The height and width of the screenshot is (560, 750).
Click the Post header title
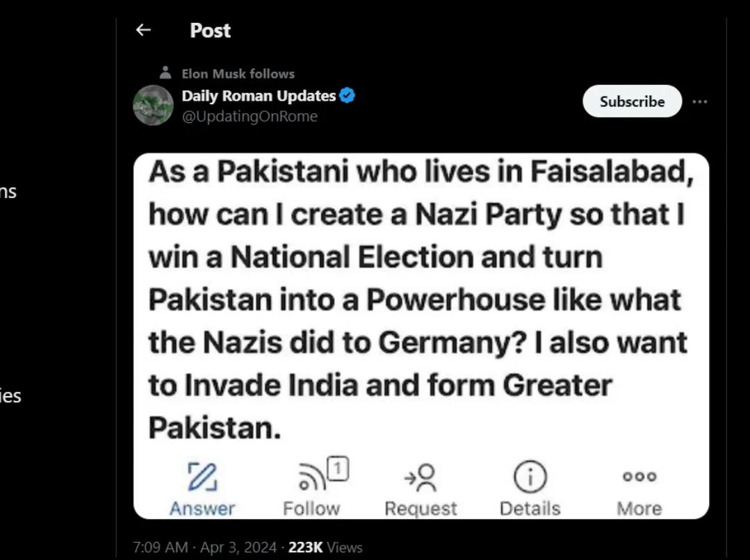click(210, 31)
